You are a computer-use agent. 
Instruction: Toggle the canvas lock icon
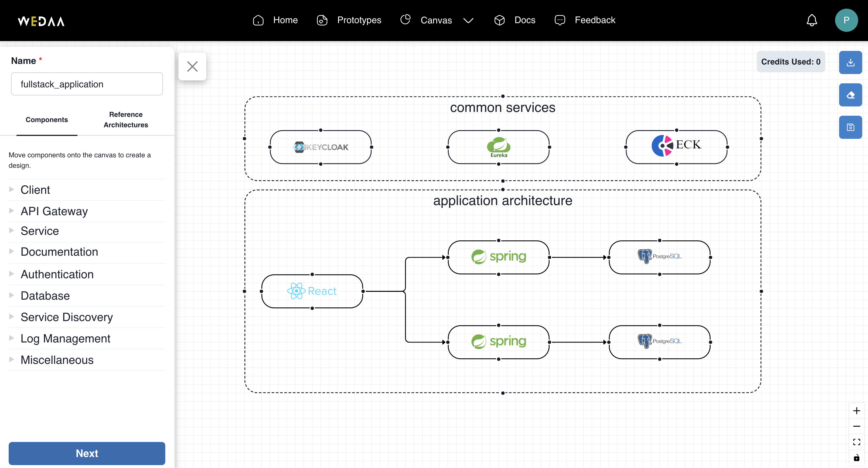856,458
